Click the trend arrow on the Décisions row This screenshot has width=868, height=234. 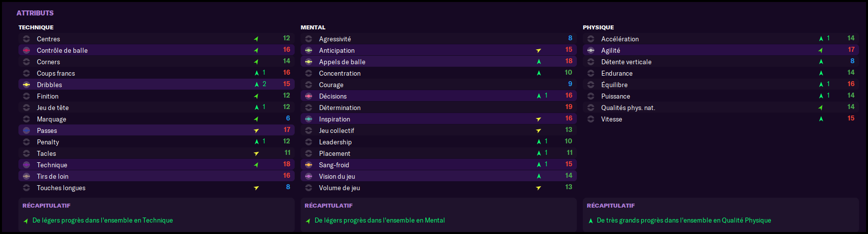[539, 96]
